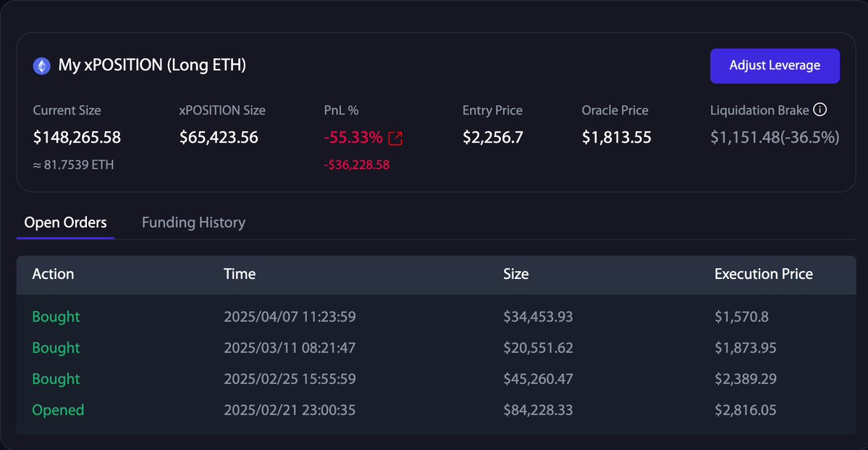Select the Open Orders tab
This screenshot has height=450, width=868.
click(x=65, y=222)
